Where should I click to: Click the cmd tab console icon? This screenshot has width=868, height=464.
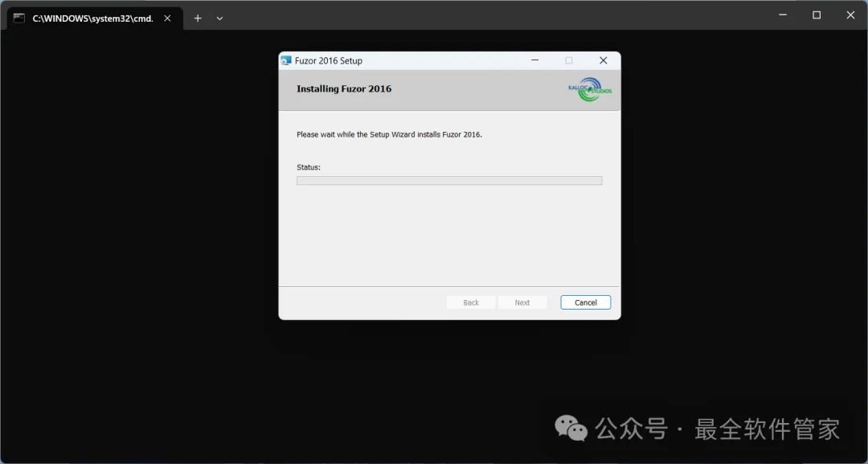coord(19,18)
